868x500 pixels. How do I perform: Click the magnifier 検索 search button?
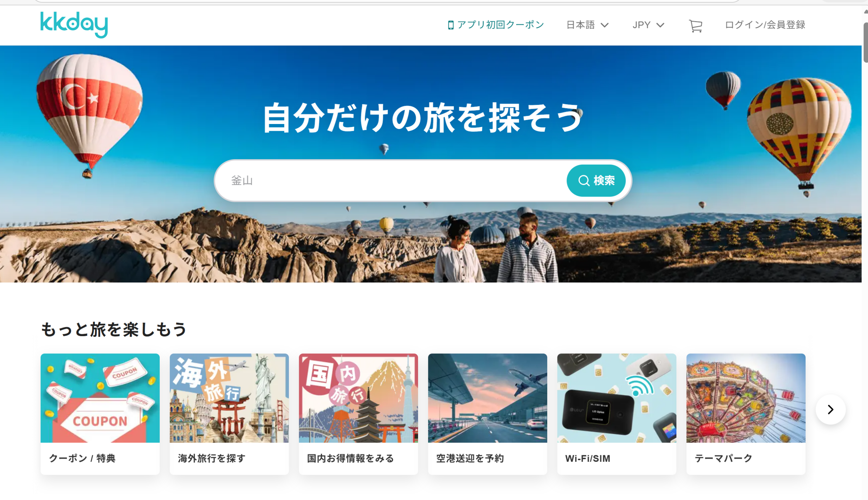[596, 180]
